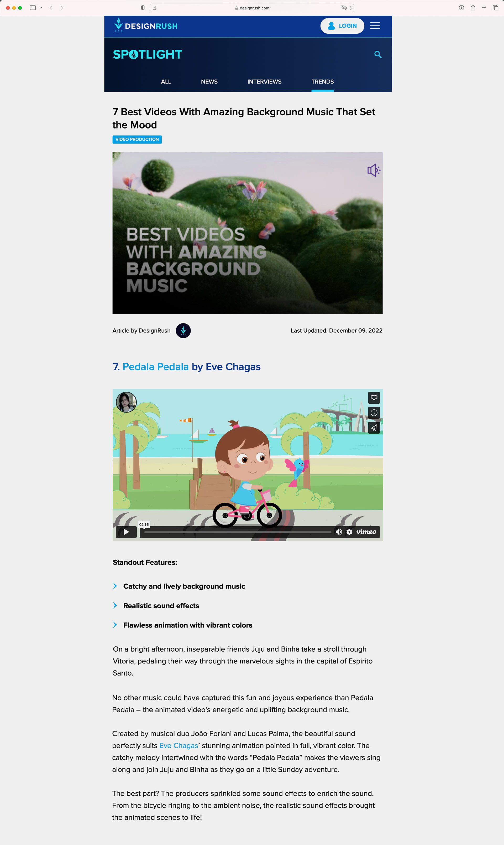The image size is (504, 845).
Task: Open Vimeo player settings gear
Action: pyautogui.click(x=349, y=532)
